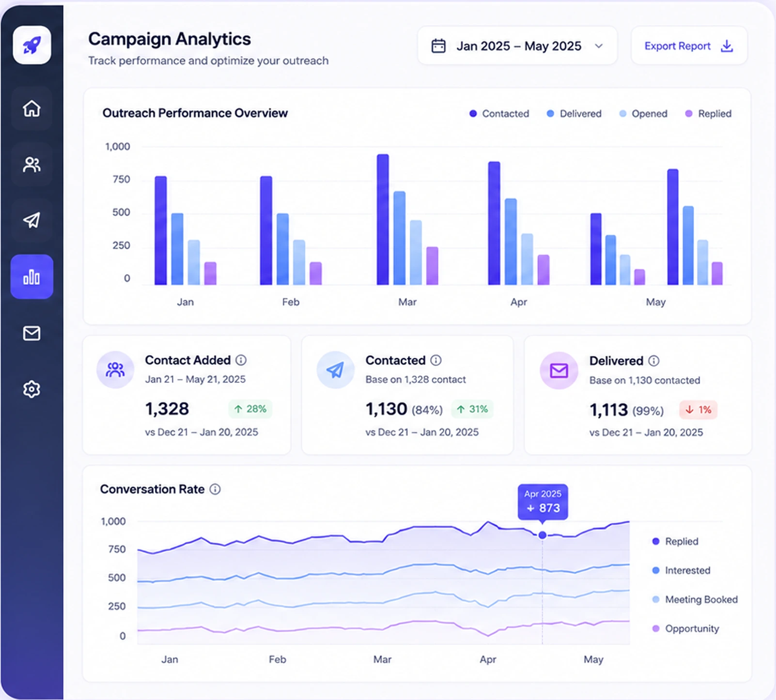Click the April Contacted bar

click(494, 223)
